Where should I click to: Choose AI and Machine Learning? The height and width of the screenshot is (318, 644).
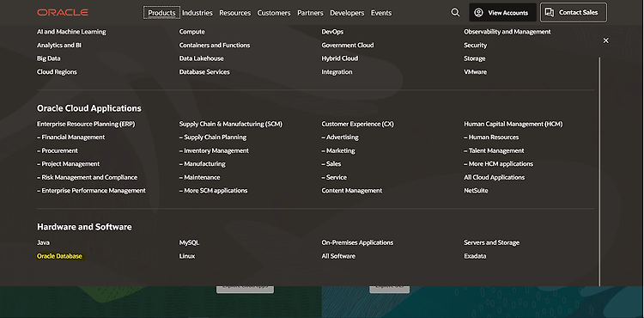tap(71, 32)
